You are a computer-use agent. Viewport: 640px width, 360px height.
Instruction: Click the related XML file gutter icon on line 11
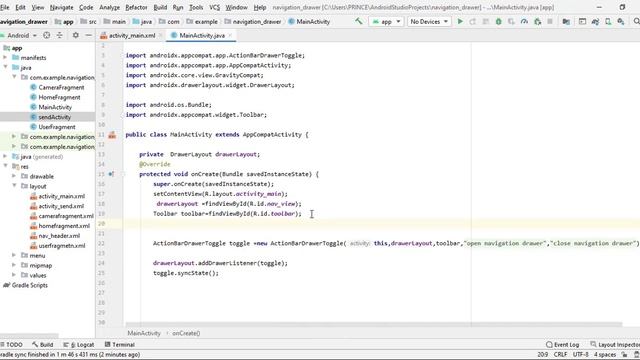pyautogui.click(x=112, y=135)
